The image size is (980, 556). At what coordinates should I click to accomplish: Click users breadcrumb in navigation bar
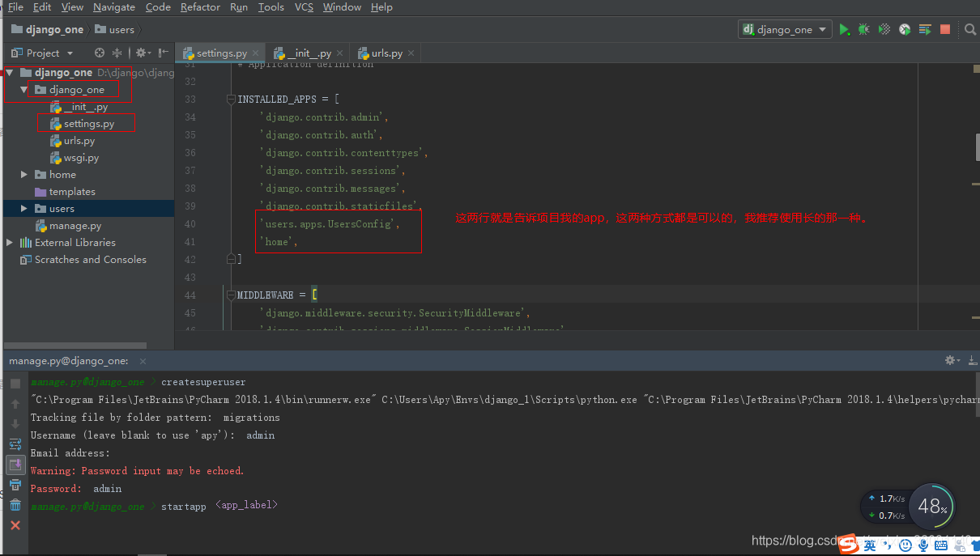(114, 30)
